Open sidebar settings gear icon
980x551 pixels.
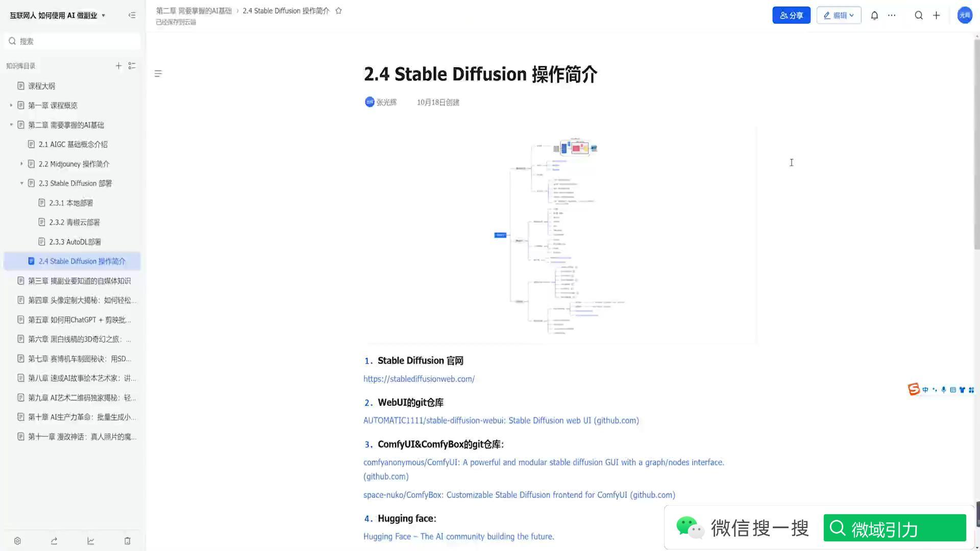click(x=17, y=541)
